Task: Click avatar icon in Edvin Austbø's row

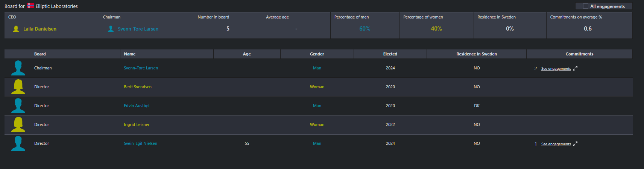Action: click(18, 106)
